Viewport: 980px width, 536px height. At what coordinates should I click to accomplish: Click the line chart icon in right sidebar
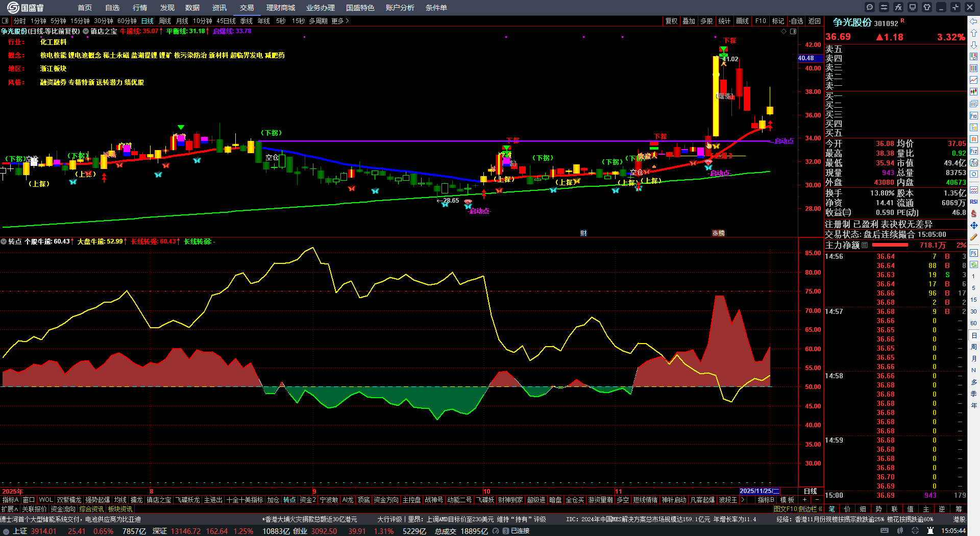click(974, 80)
